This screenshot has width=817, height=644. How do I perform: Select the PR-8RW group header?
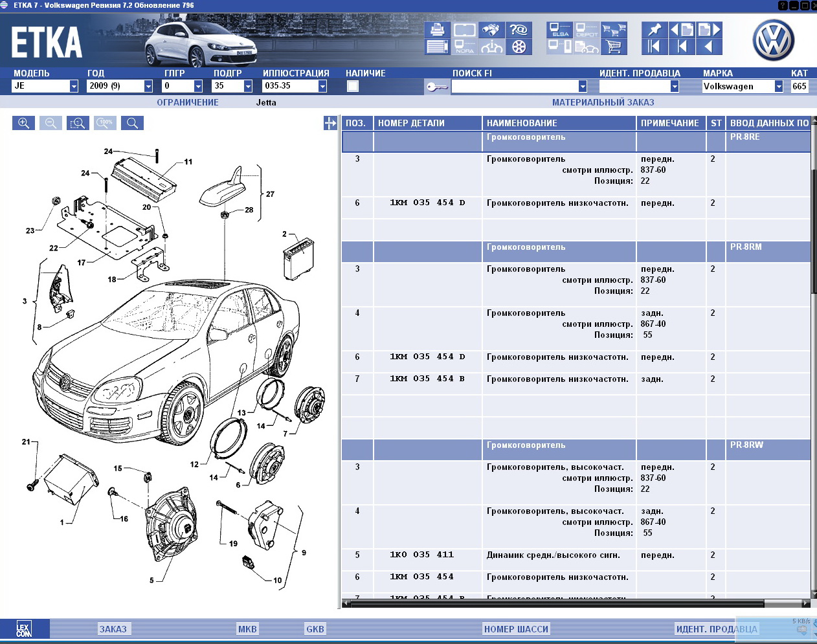click(x=576, y=449)
